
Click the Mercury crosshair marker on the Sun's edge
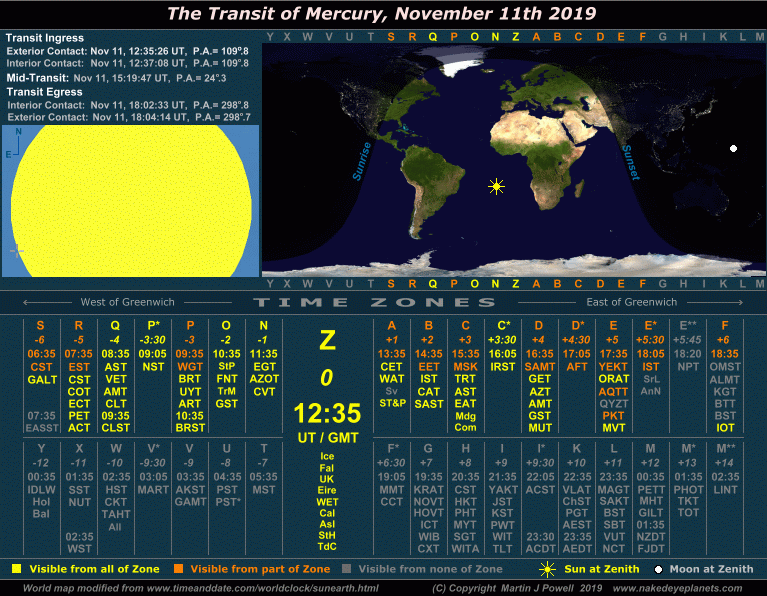pyautogui.click(x=15, y=251)
